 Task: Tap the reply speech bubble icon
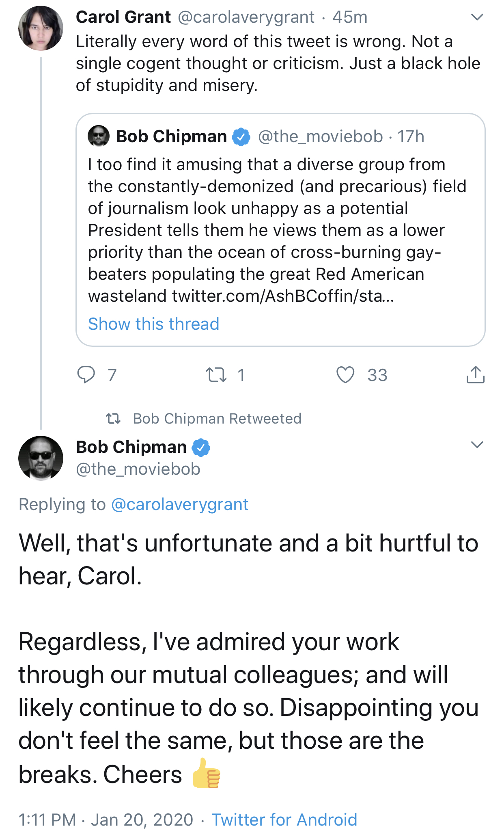(x=86, y=374)
